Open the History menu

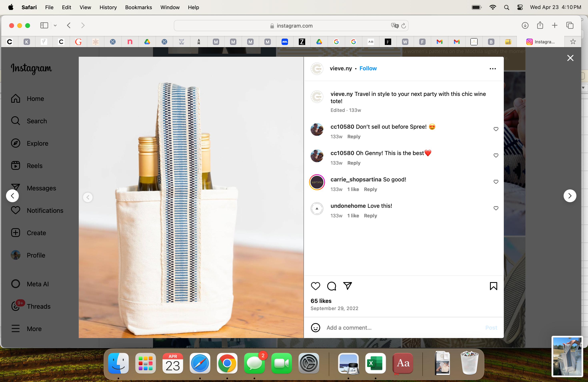click(x=108, y=7)
